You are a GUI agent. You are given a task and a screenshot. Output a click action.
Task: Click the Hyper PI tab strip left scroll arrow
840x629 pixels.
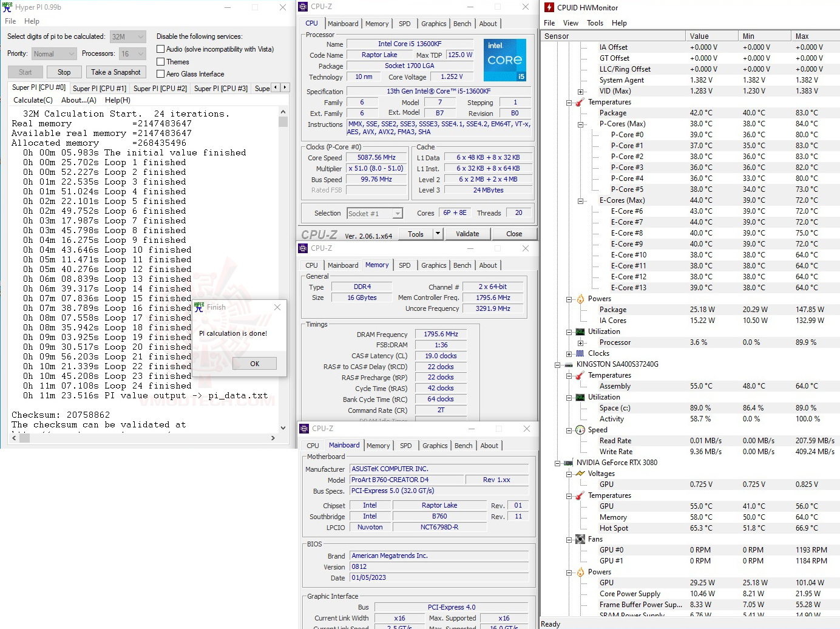click(276, 87)
